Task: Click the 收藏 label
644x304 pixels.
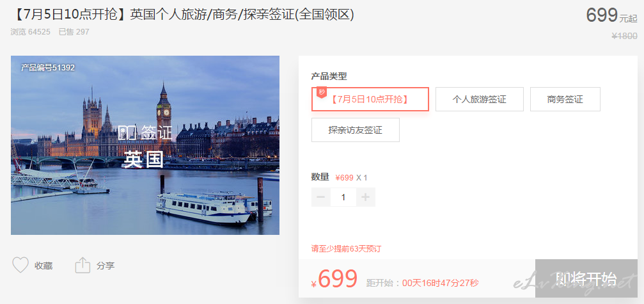Action: (x=43, y=266)
